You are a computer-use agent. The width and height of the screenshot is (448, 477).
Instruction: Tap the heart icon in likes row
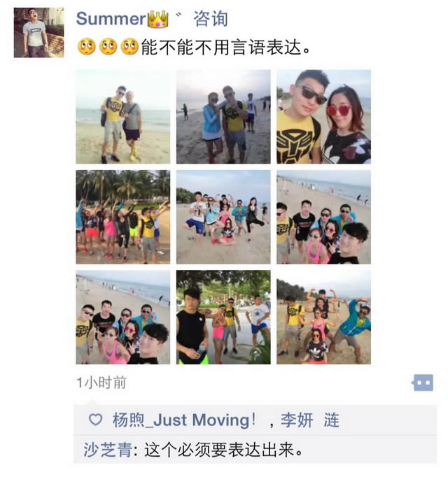(95, 420)
